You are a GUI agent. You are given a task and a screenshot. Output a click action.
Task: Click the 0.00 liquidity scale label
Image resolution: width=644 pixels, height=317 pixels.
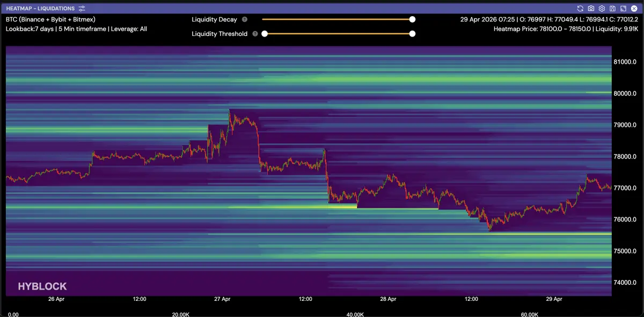click(x=13, y=314)
